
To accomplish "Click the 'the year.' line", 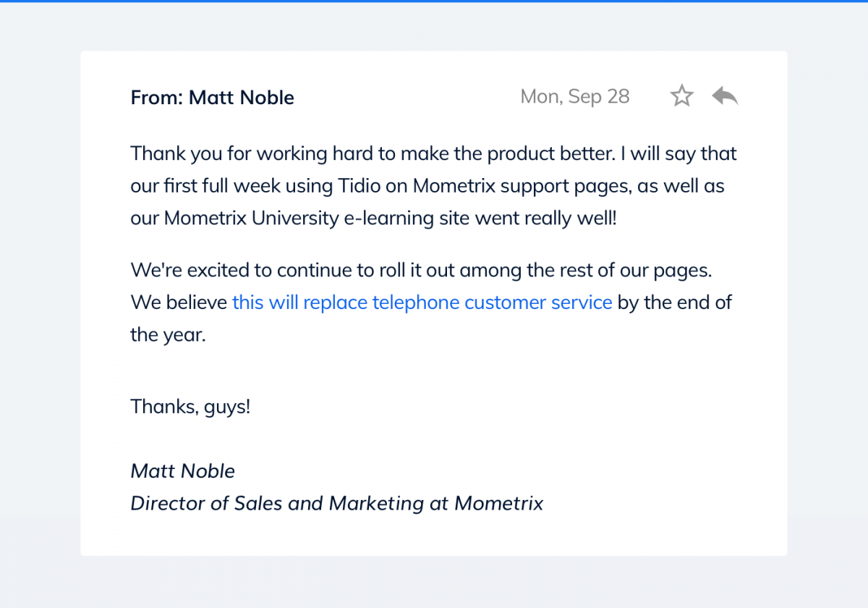I will 169,334.
